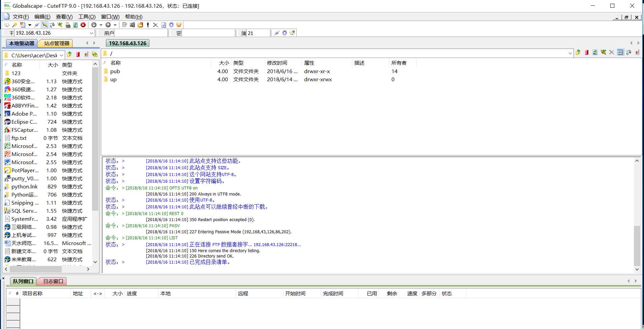644x329 pixels.
Task: Open the 工具(O) menu
Action: (x=87, y=17)
